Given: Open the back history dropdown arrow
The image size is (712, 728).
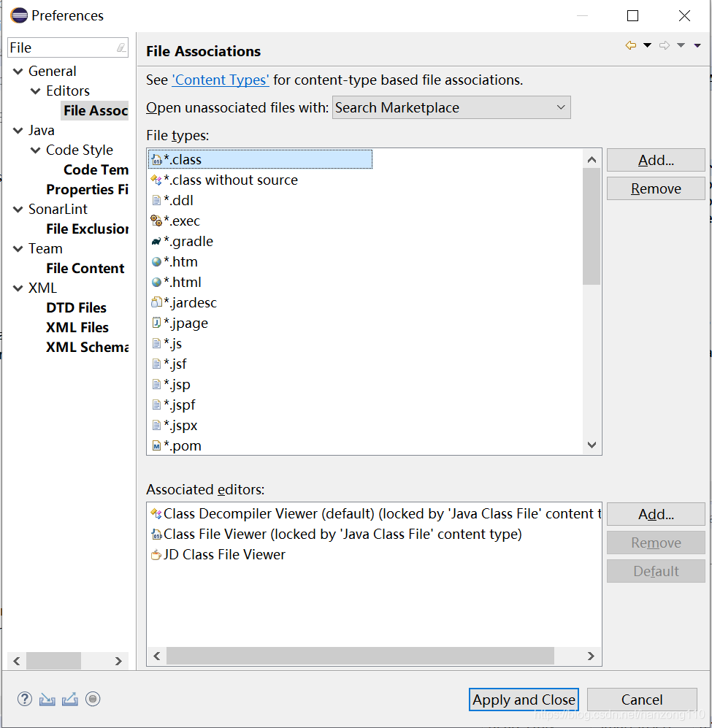Looking at the screenshot, I should 646,45.
